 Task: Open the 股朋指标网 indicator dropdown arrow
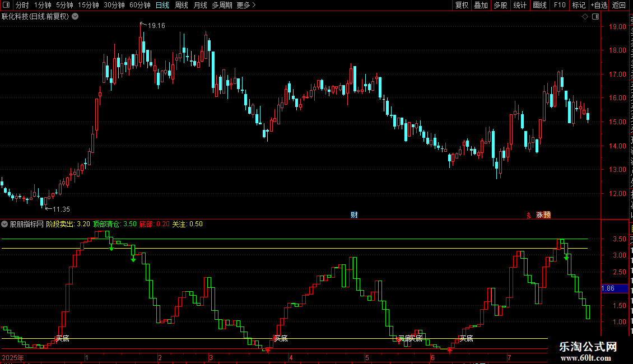(x=4, y=224)
